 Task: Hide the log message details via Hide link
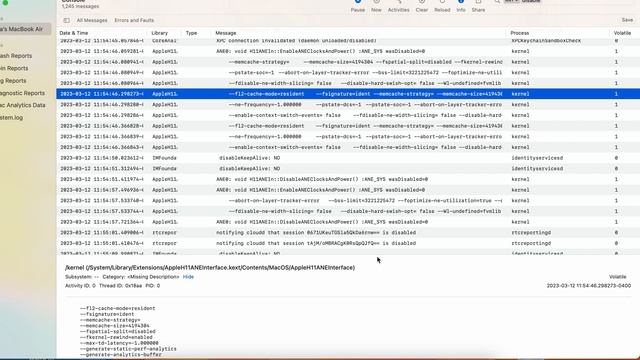(x=188, y=277)
